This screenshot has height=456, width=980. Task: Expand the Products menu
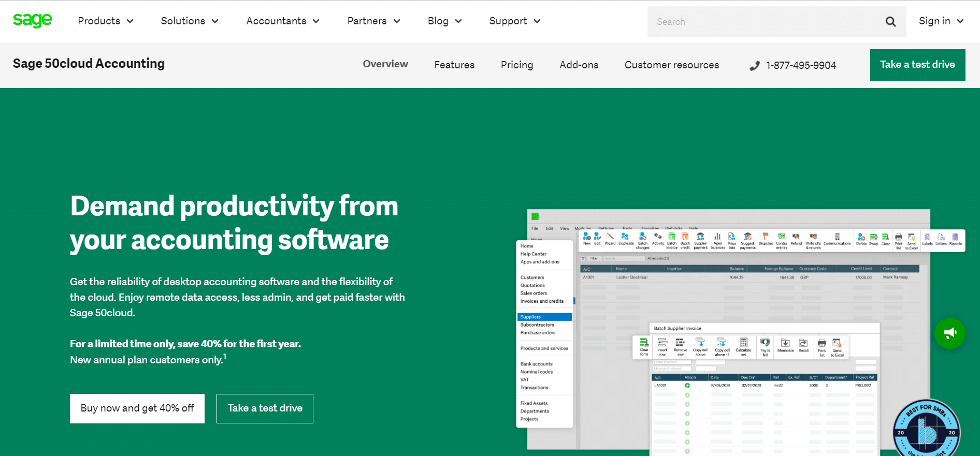click(x=106, y=21)
